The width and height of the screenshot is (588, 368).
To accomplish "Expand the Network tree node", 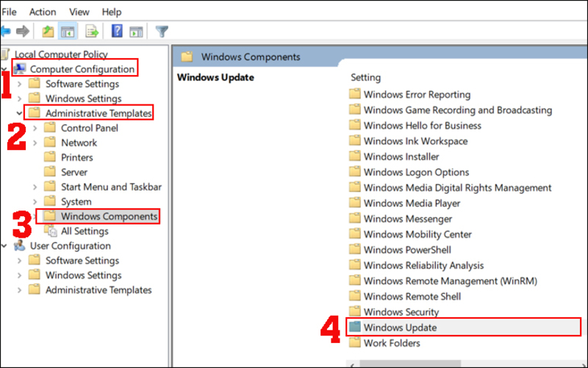I will tap(35, 143).
